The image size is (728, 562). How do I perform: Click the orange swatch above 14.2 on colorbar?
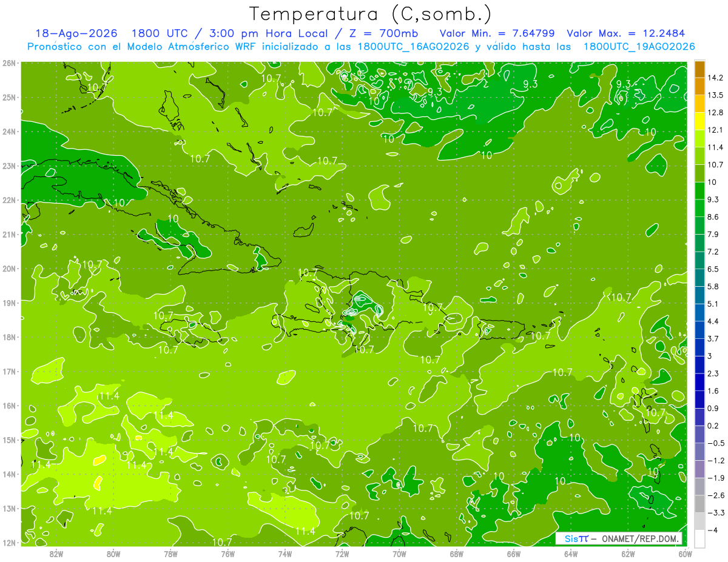699,69
